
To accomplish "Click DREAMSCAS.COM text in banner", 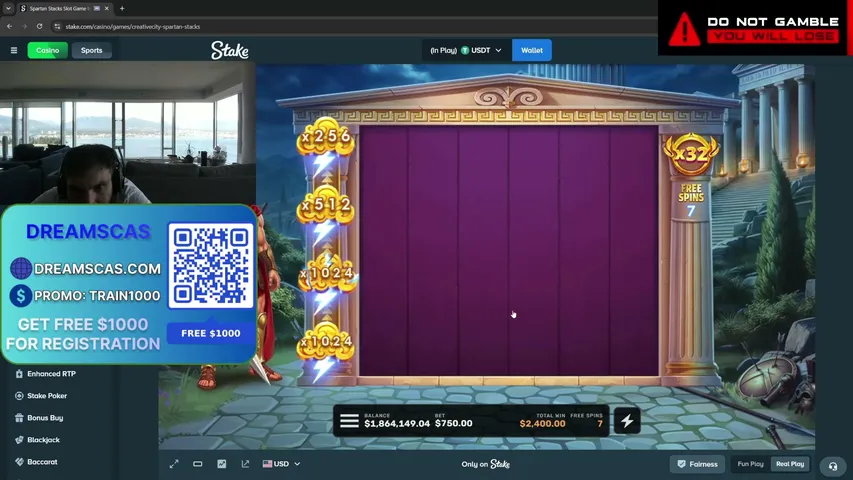I will pos(97,269).
